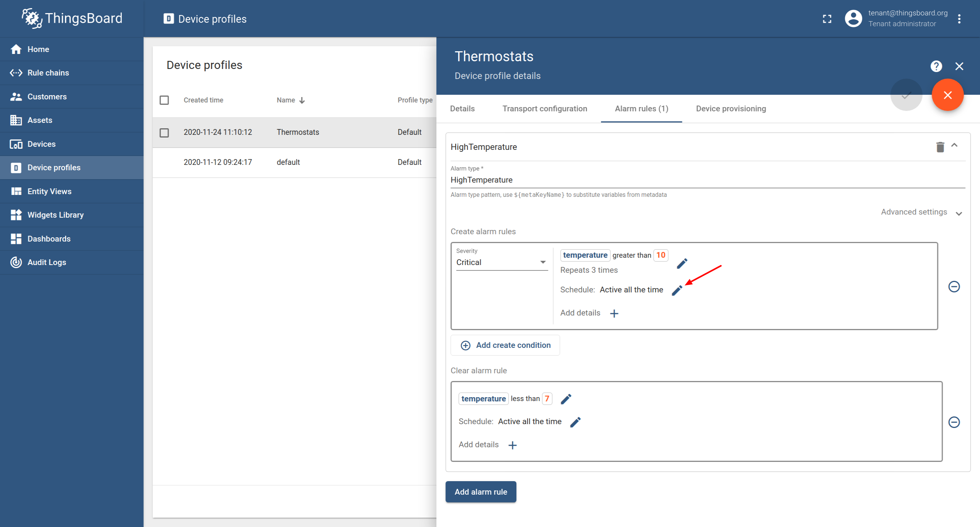Open Widgets Library in the sidebar
Viewport: 980px width, 527px height.
pos(72,215)
